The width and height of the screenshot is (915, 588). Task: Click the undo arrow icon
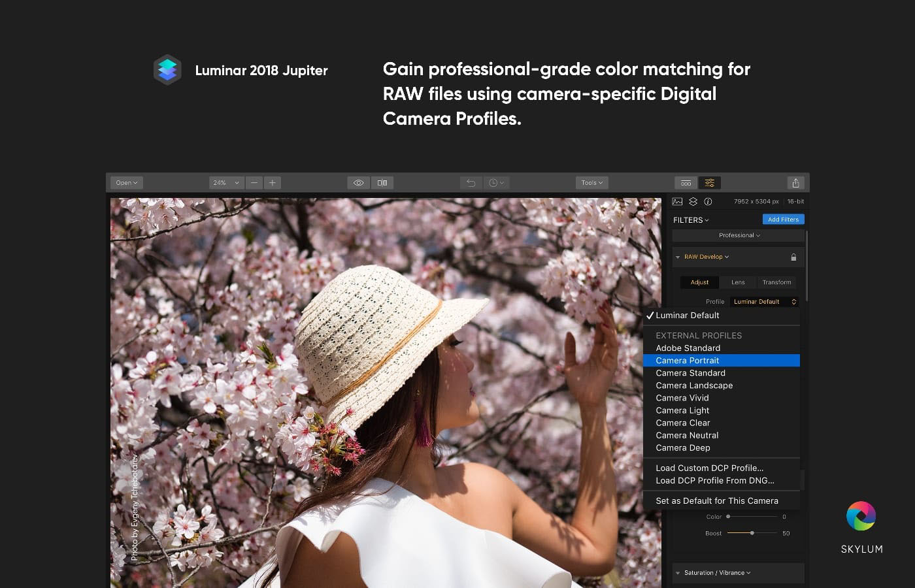[471, 183]
